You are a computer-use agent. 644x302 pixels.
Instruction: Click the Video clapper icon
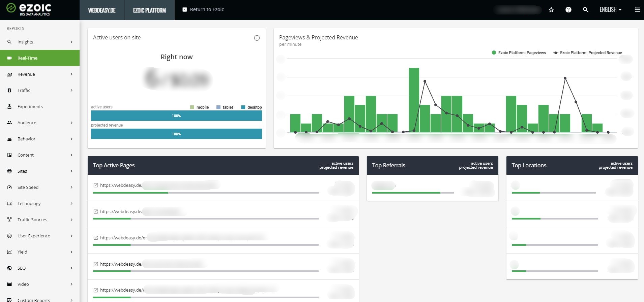point(9,284)
